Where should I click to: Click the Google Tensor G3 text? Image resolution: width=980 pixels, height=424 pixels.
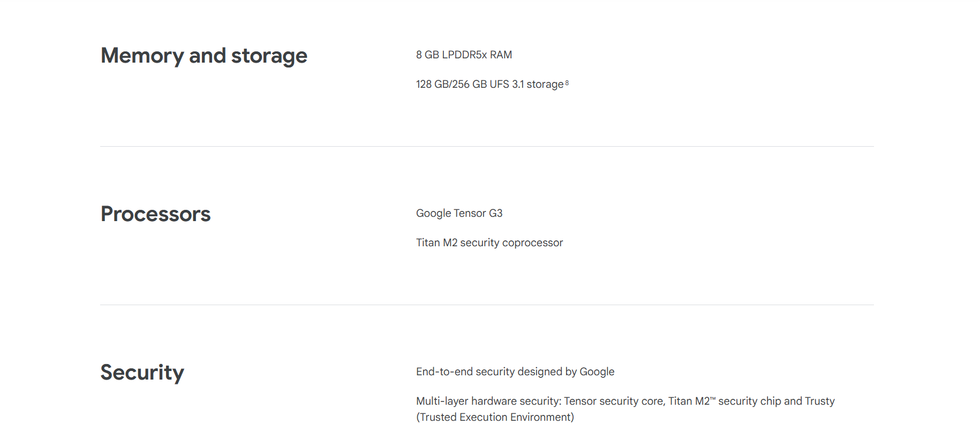click(x=459, y=213)
